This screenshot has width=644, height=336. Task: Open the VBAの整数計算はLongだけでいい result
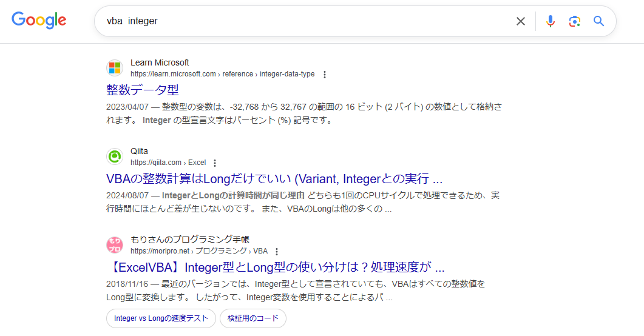(274, 179)
